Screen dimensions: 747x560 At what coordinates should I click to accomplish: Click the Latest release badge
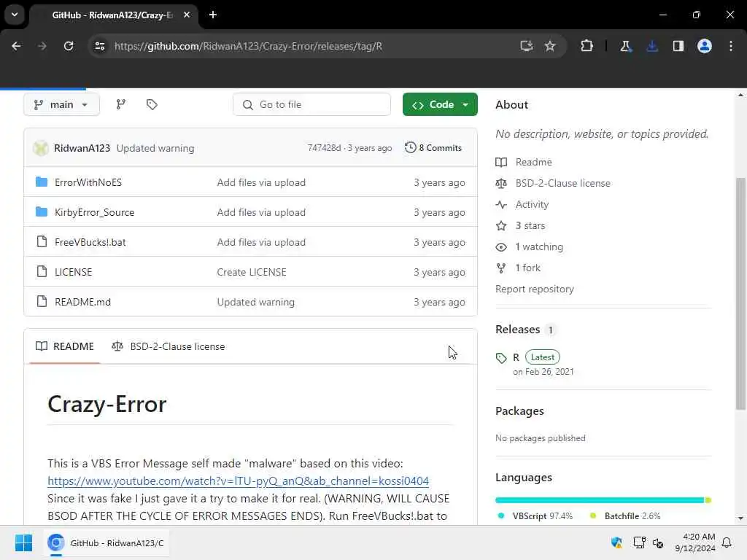coord(542,357)
